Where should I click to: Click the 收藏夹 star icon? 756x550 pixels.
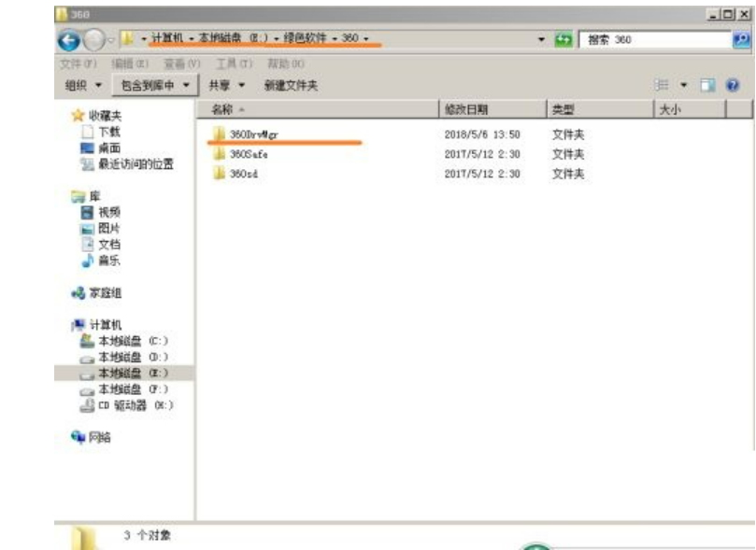coord(78,115)
